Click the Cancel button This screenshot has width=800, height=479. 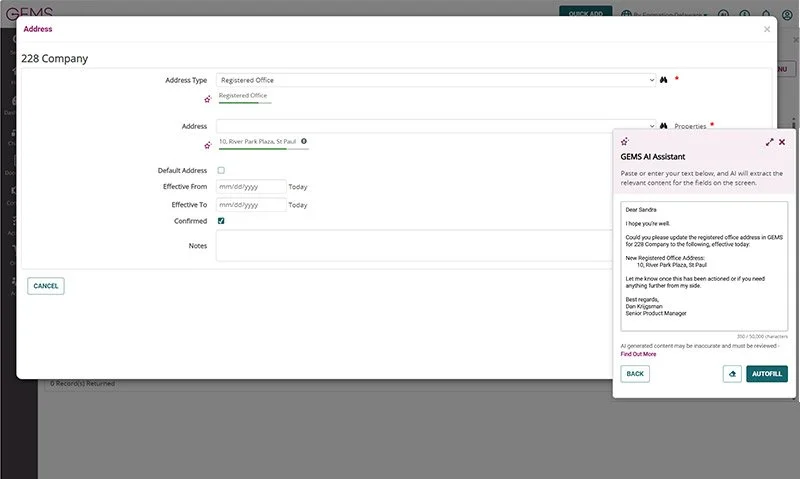click(x=46, y=286)
